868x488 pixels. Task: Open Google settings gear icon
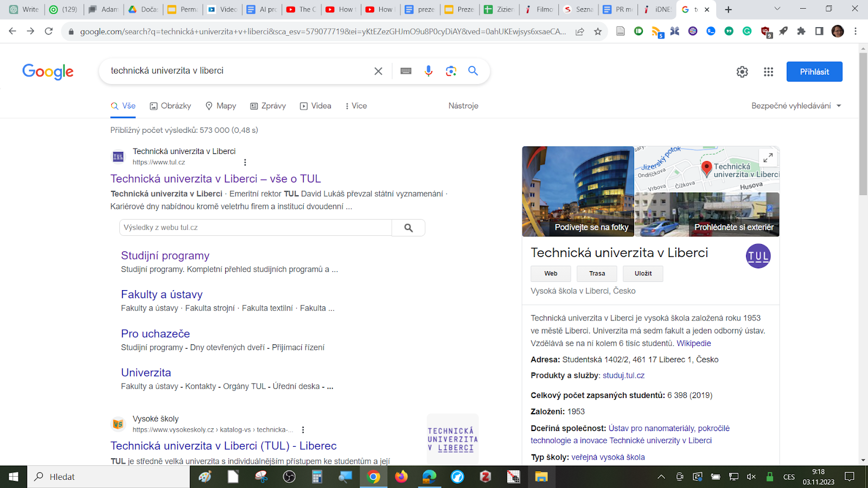742,72
